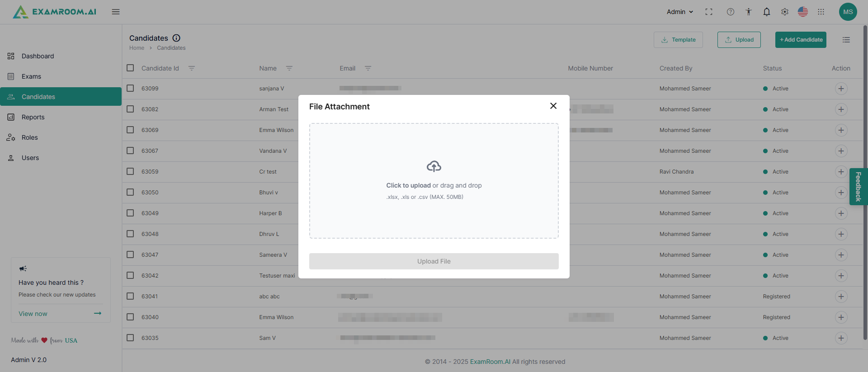Close the File Attachment dialog
Viewport: 868px width, 372px height.
tap(553, 106)
